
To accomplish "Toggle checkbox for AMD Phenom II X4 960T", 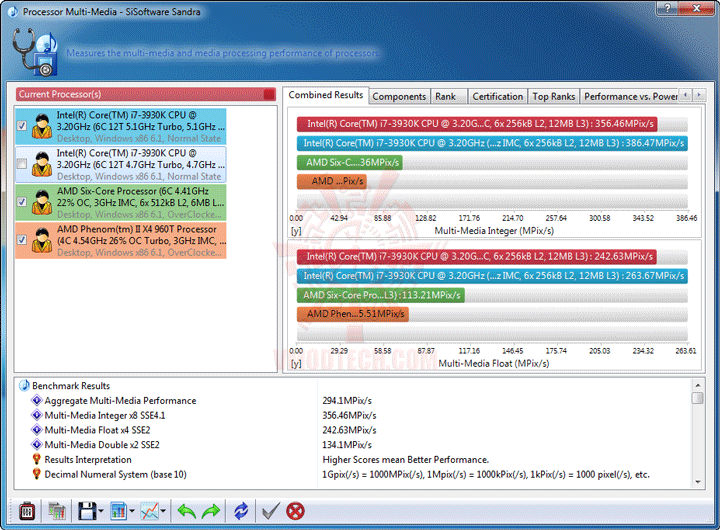I will [22, 240].
